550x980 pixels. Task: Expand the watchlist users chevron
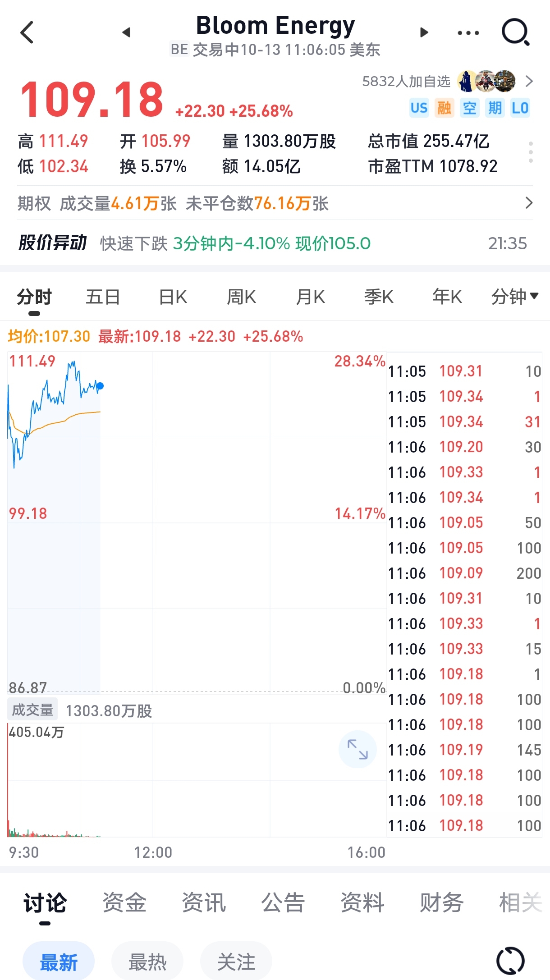point(529,82)
